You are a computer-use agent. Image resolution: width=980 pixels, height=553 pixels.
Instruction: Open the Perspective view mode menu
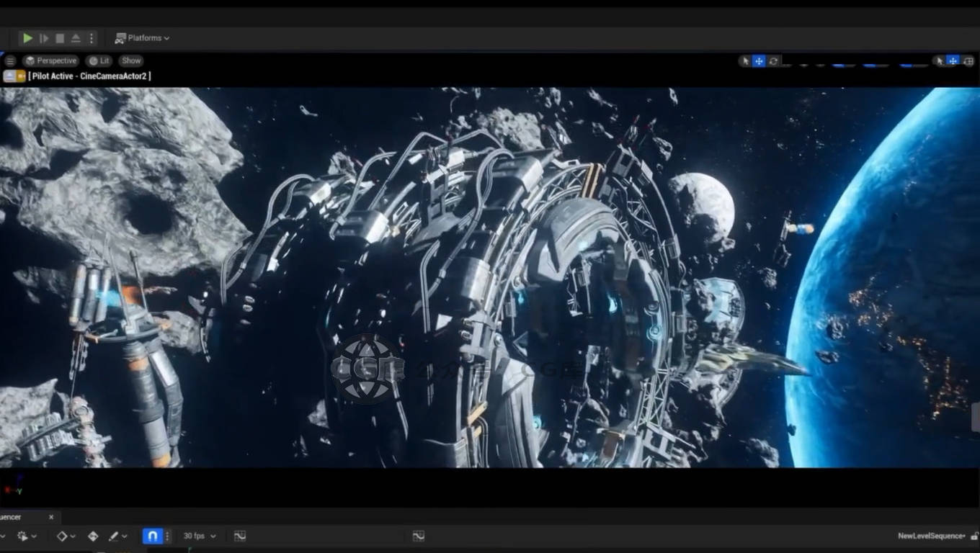(50, 61)
